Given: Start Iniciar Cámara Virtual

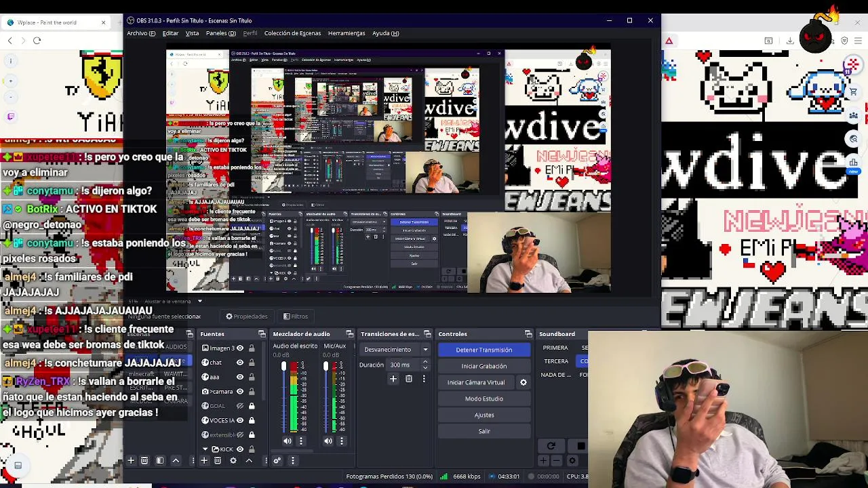Looking at the screenshot, I should pyautogui.click(x=476, y=382).
